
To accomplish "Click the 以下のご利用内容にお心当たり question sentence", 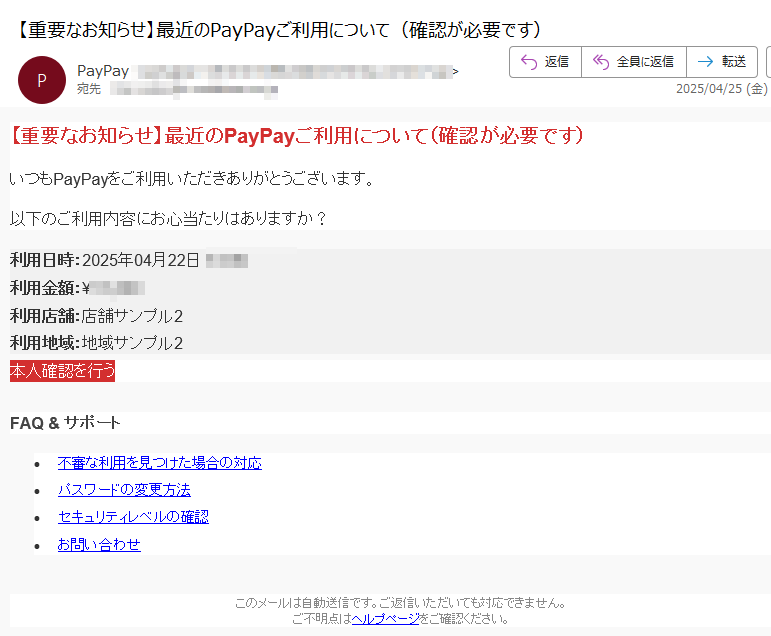I will 168,218.
